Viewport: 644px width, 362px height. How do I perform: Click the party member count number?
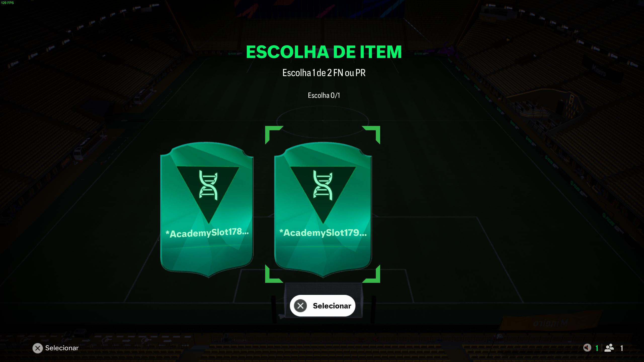pyautogui.click(x=622, y=348)
